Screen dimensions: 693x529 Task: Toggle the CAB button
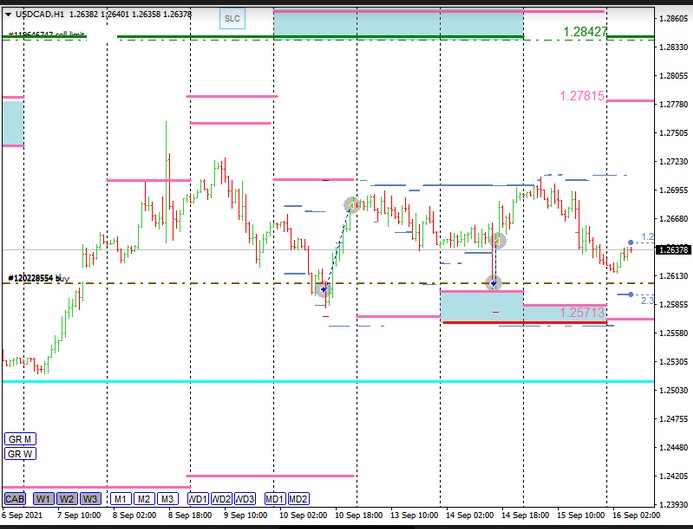(x=15, y=498)
